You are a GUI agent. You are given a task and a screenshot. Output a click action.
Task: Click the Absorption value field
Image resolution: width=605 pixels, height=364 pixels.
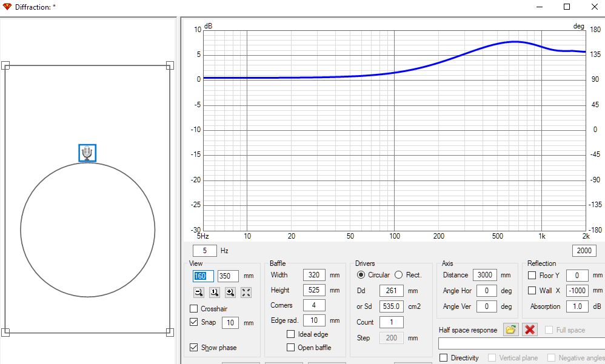(577, 306)
